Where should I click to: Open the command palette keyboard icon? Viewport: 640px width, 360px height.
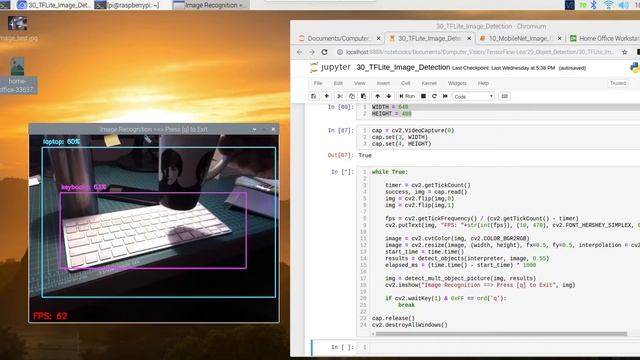[x=504, y=96]
